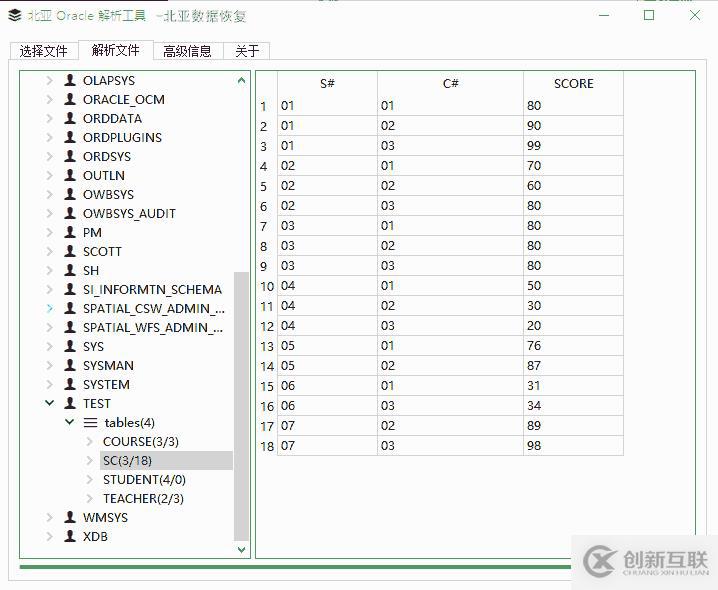The image size is (718, 590).
Task: Minimize the application window
Action: [x=604, y=15]
